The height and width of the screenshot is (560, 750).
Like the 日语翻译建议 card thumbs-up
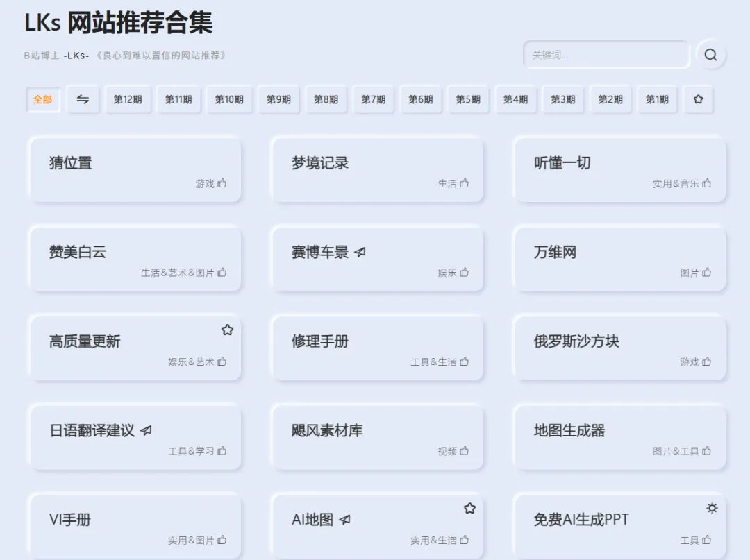[222, 450]
